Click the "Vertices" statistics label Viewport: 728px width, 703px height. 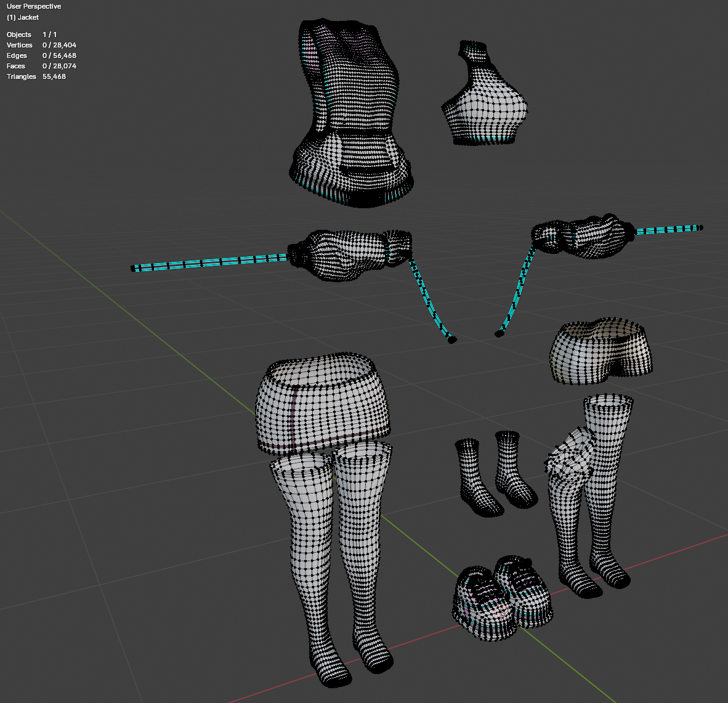(x=20, y=45)
